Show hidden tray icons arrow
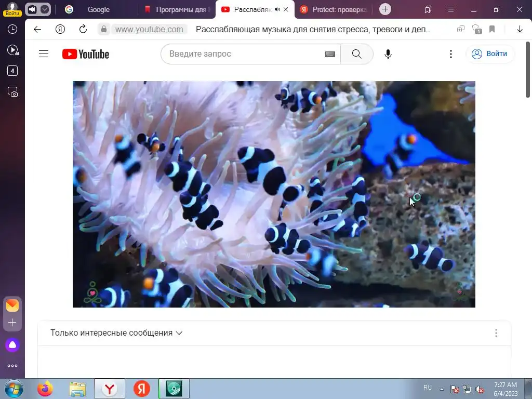 [442, 389]
